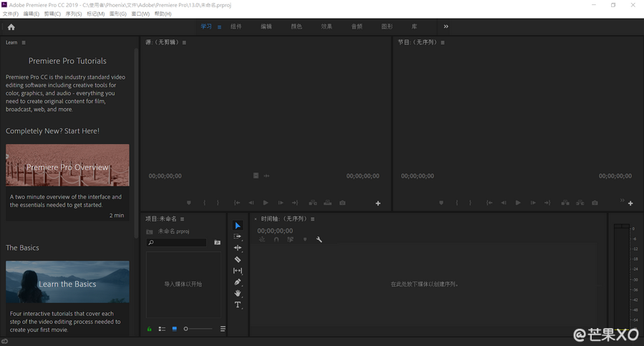
Task: Open Learn panel menu
Action: click(24, 42)
